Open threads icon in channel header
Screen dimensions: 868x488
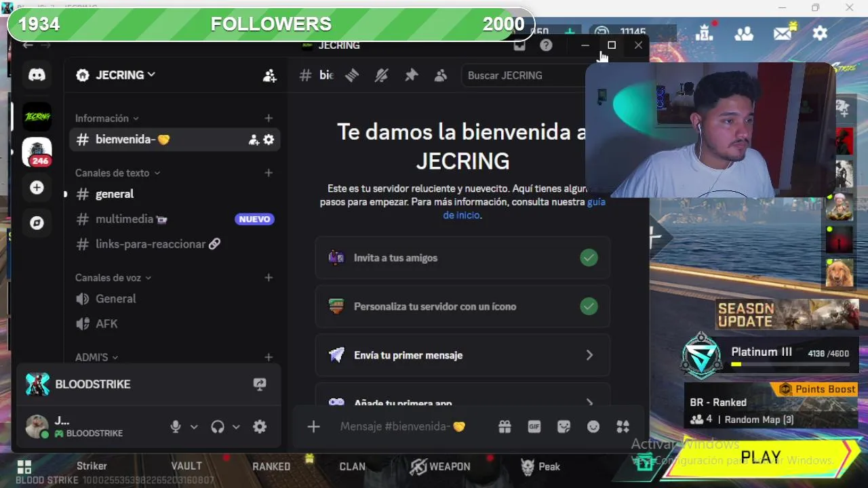click(x=351, y=75)
